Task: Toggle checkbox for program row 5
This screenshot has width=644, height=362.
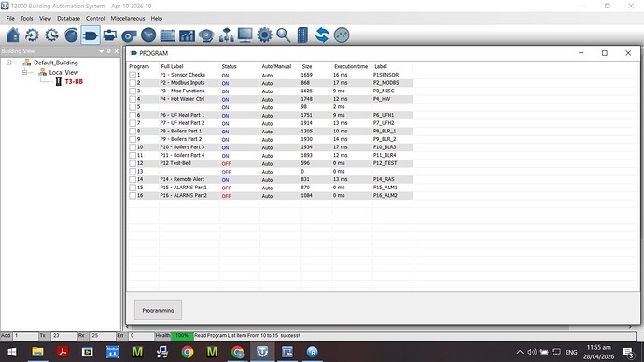Action: tap(133, 107)
